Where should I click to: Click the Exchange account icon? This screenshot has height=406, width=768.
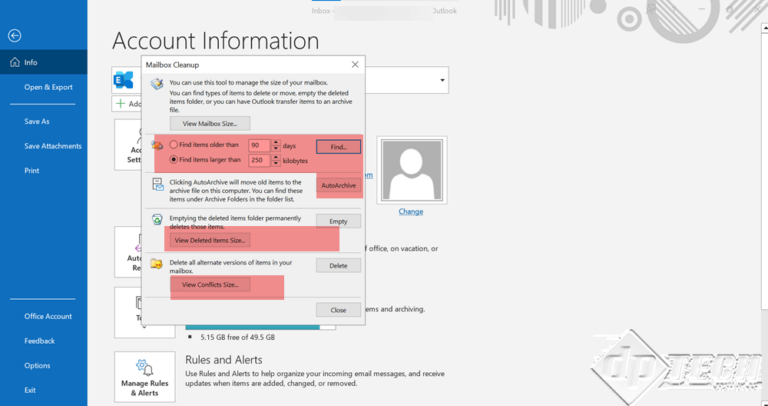(125, 80)
